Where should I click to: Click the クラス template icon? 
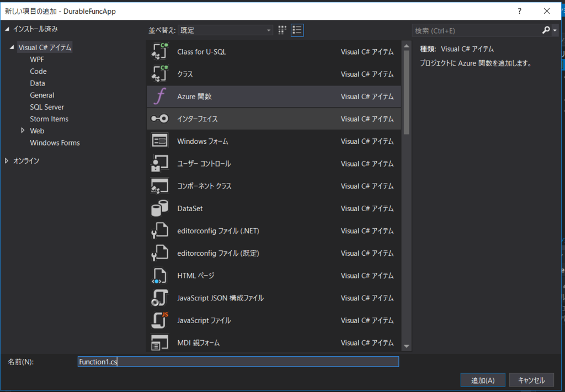(159, 74)
